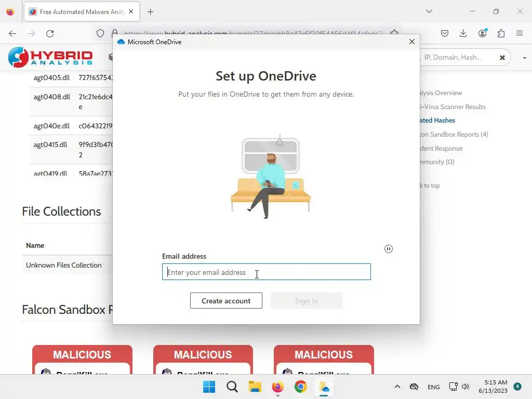Go to Related Hashes sidebar link
This screenshot has height=399, width=532.
click(437, 120)
